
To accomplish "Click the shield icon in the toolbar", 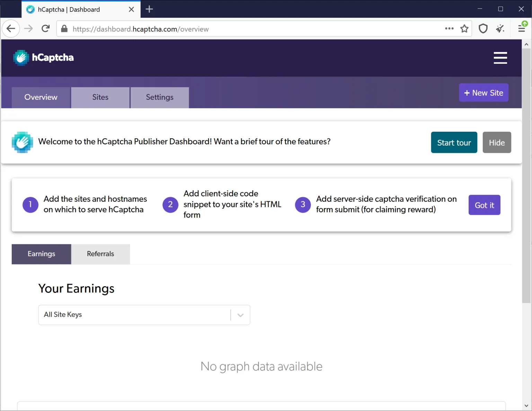I will click(x=483, y=29).
